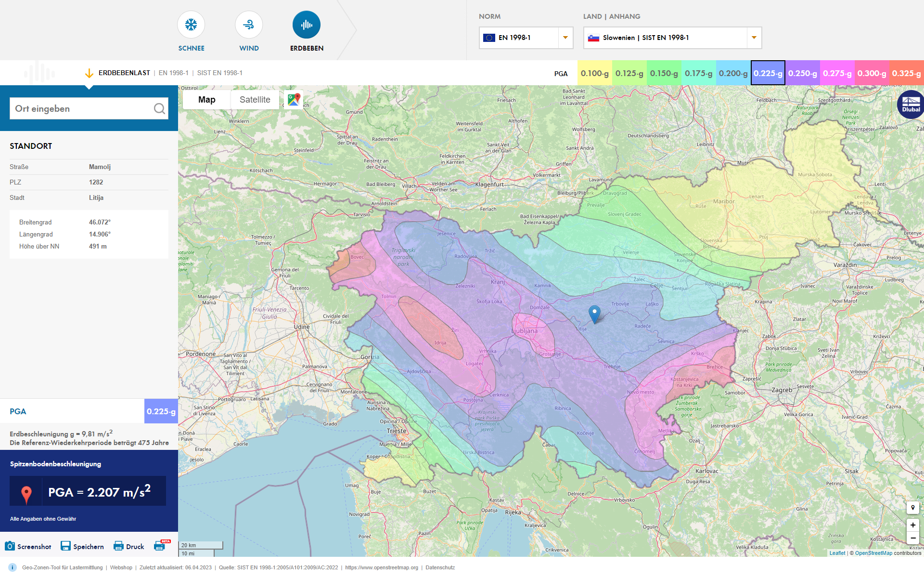This screenshot has width=924, height=578.
Task: Collapse the standort sidebar arrow tab
Action: point(89,88)
